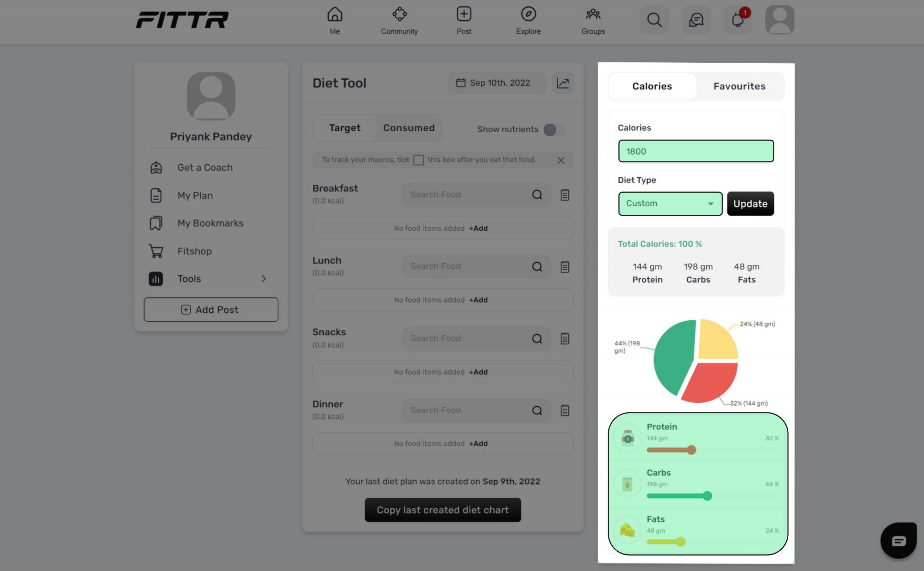
Task: Click the red protein pie slice
Action: pyautogui.click(x=712, y=381)
